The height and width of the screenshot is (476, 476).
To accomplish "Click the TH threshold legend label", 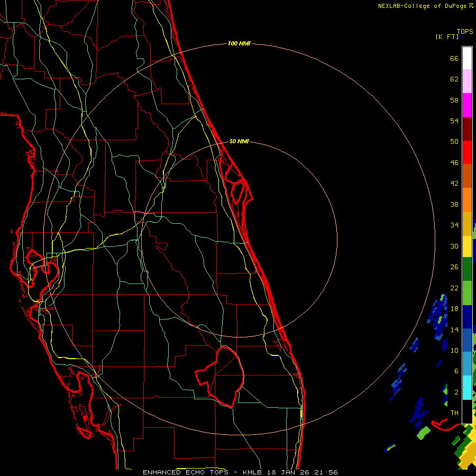I will click(454, 413).
